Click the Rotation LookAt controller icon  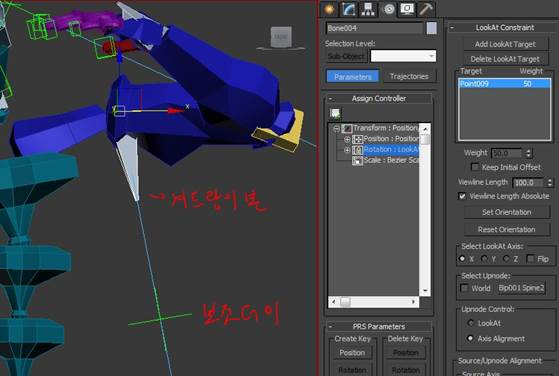tap(357, 150)
